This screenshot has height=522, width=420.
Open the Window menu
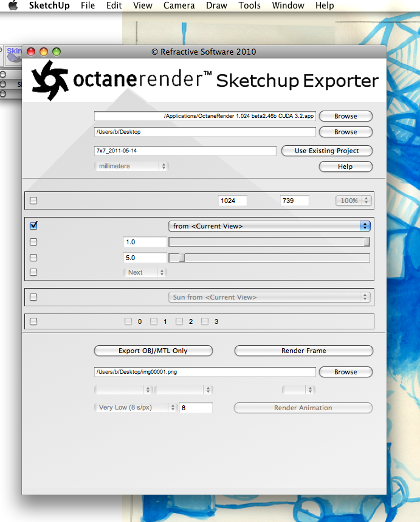click(288, 5)
